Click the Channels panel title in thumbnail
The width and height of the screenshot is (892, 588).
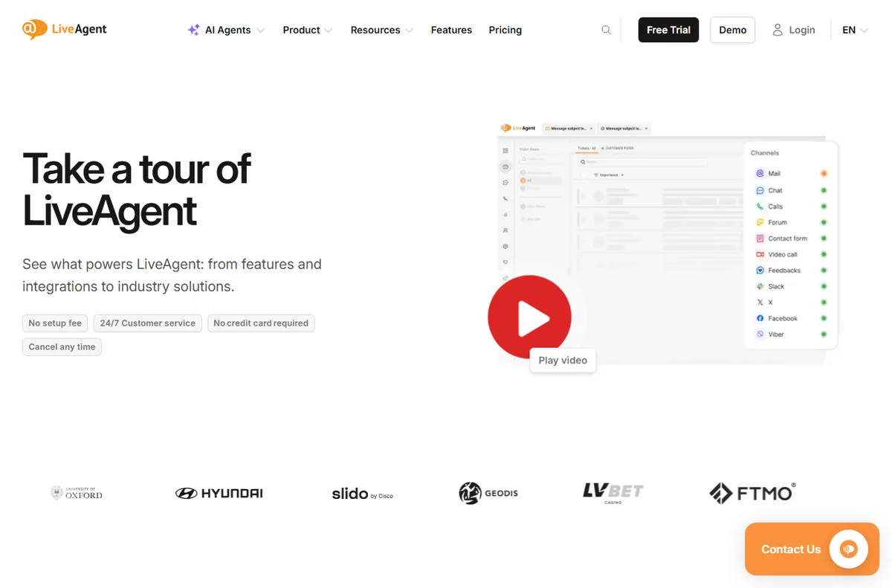(x=765, y=153)
